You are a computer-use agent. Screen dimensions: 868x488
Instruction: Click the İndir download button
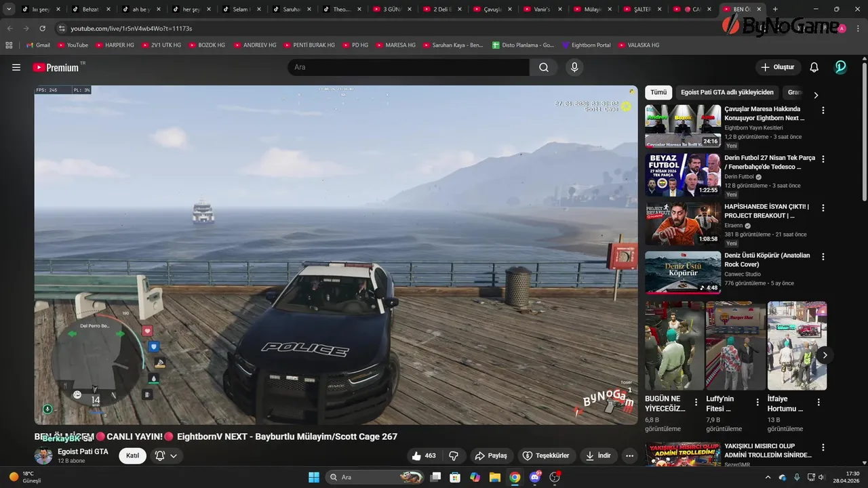pos(599,455)
